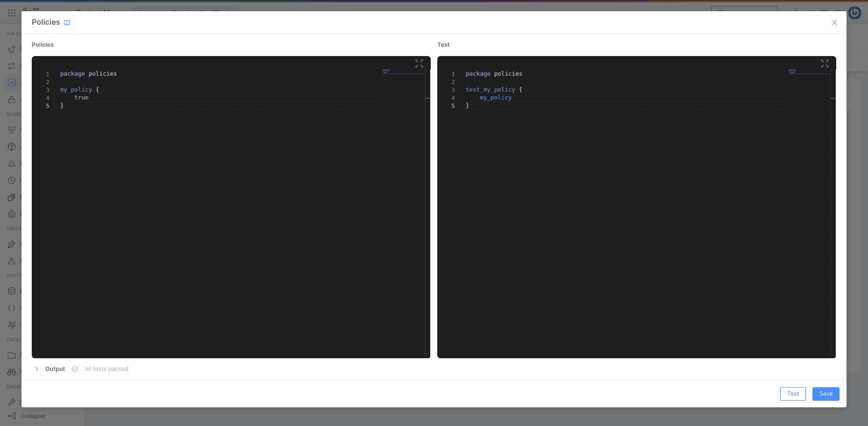Image resolution: width=868 pixels, height=426 pixels.
Task: Open the Policies documentation book icon
Action: (67, 22)
